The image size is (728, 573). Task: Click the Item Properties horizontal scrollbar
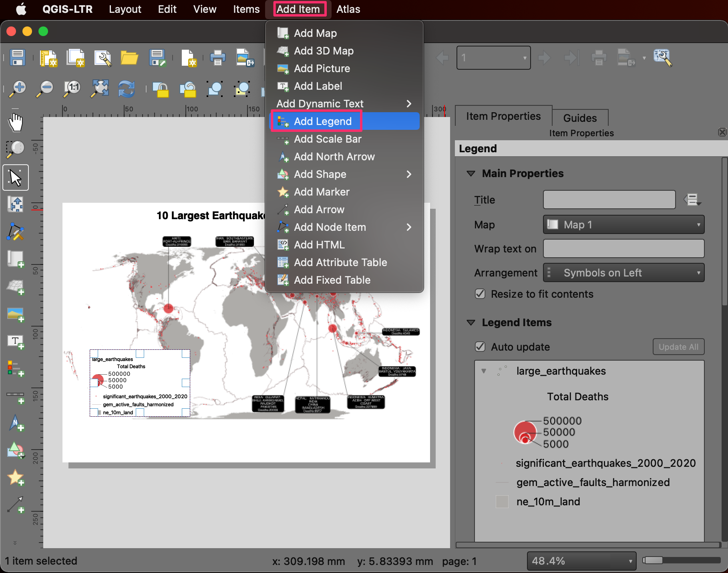pyautogui.click(x=588, y=545)
